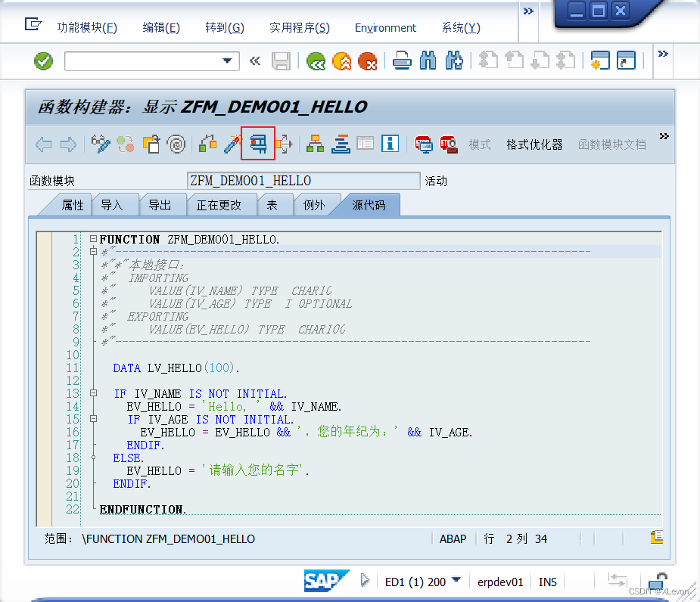Click the Print icon

403,61
